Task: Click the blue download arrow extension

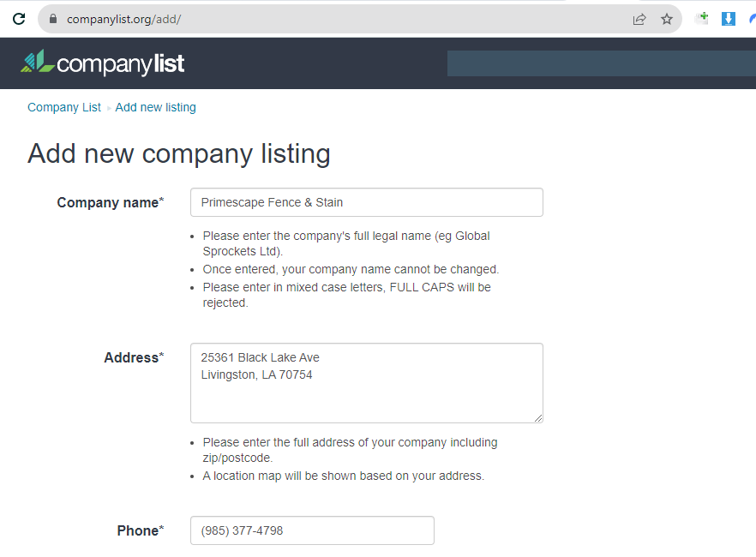Action: pyautogui.click(x=729, y=19)
